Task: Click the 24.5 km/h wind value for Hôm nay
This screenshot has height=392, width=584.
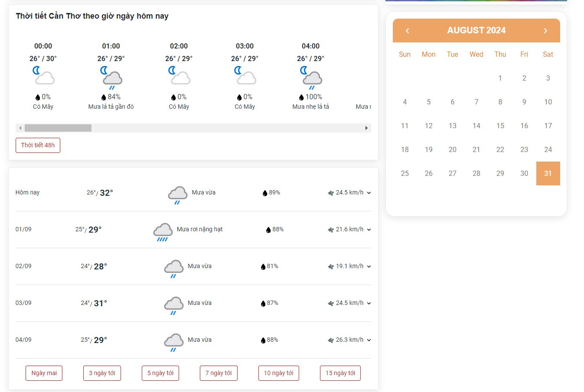Action: tap(349, 192)
